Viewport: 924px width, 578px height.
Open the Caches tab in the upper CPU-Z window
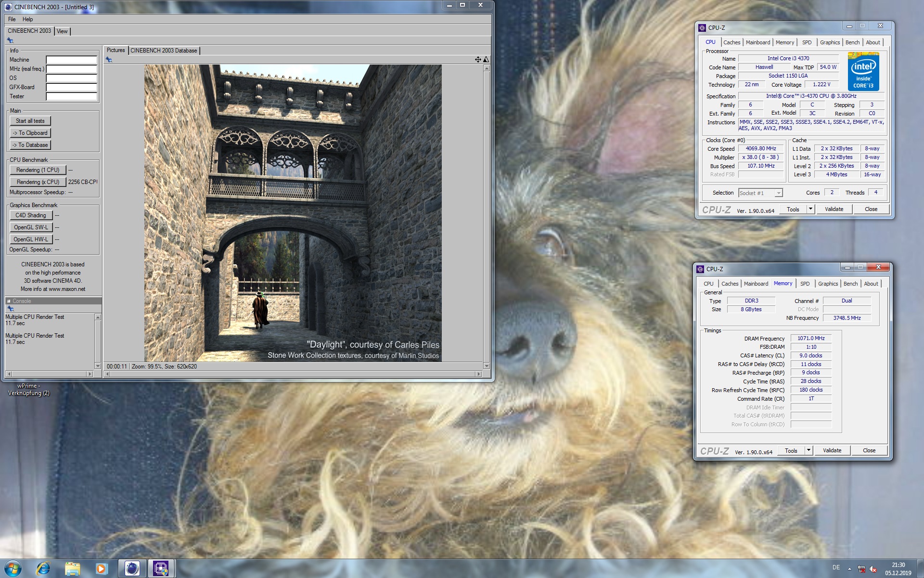tap(732, 42)
